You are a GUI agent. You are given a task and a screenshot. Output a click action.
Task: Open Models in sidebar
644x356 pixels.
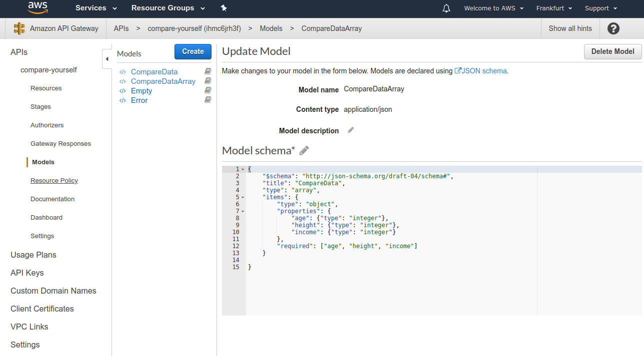(x=43, y=162)
